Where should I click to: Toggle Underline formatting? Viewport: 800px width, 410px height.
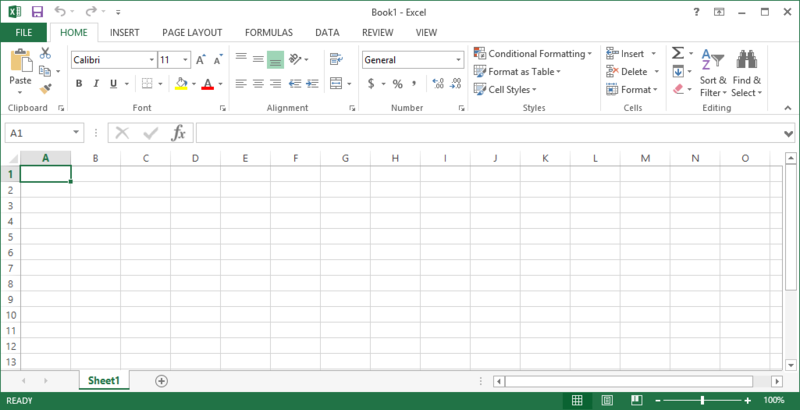113,84
